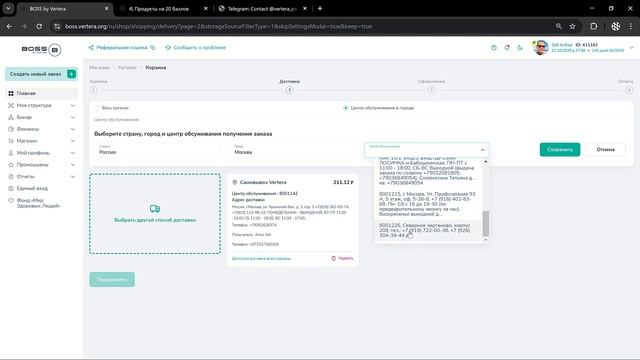This screenshot has height=360, width=640.
Task: Collapse the service center dropdown arrow
Action: coord(482,150)
